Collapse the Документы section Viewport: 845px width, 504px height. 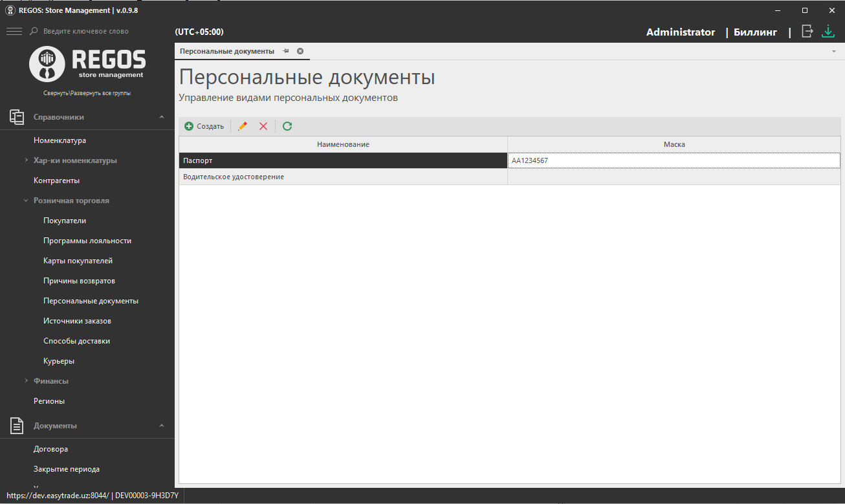(x=162, y=426)
